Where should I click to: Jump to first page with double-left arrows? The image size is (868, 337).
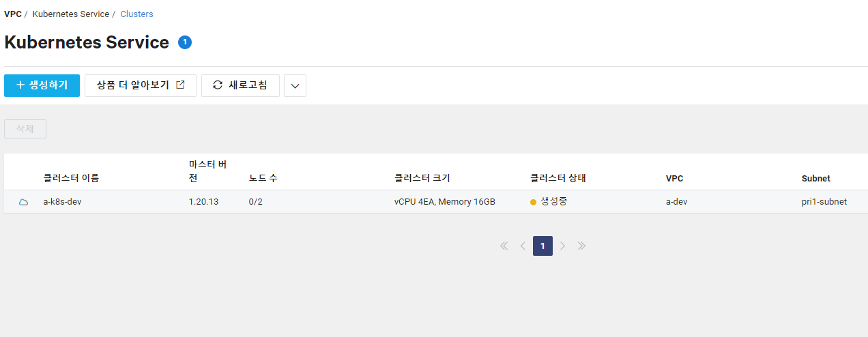coord(504,246)
